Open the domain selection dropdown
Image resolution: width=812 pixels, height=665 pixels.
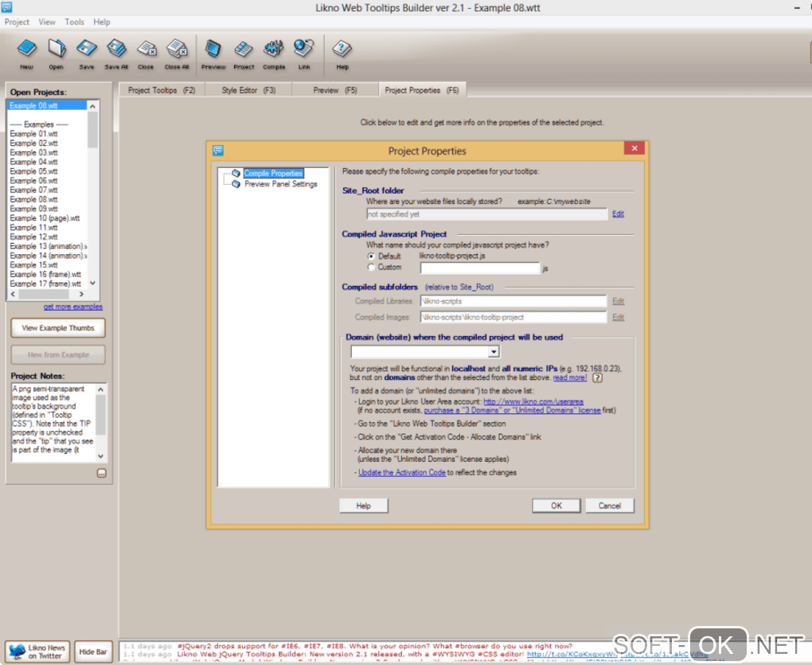pyautogui.click(x=494, y=352)
